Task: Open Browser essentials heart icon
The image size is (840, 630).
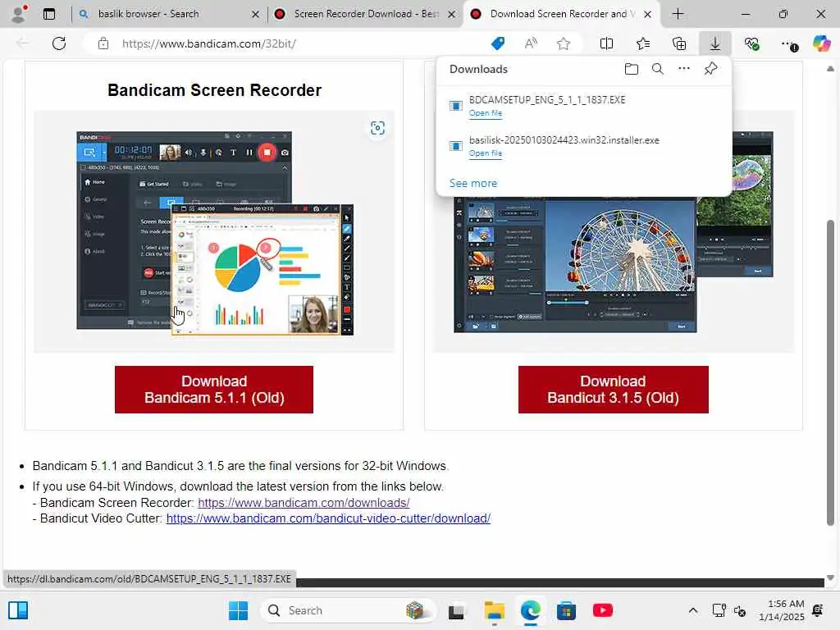Action: (751, 43)
